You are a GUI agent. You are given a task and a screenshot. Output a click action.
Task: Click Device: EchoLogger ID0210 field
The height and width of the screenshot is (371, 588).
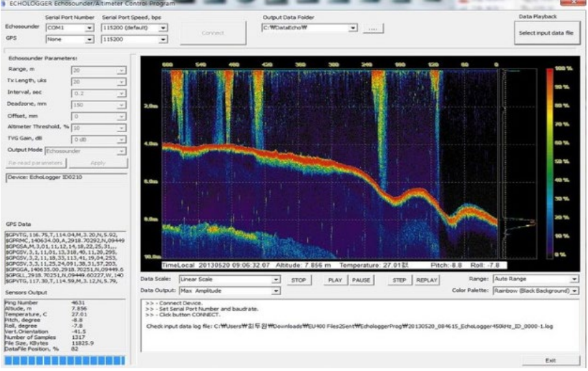click(x=67, y=178)
